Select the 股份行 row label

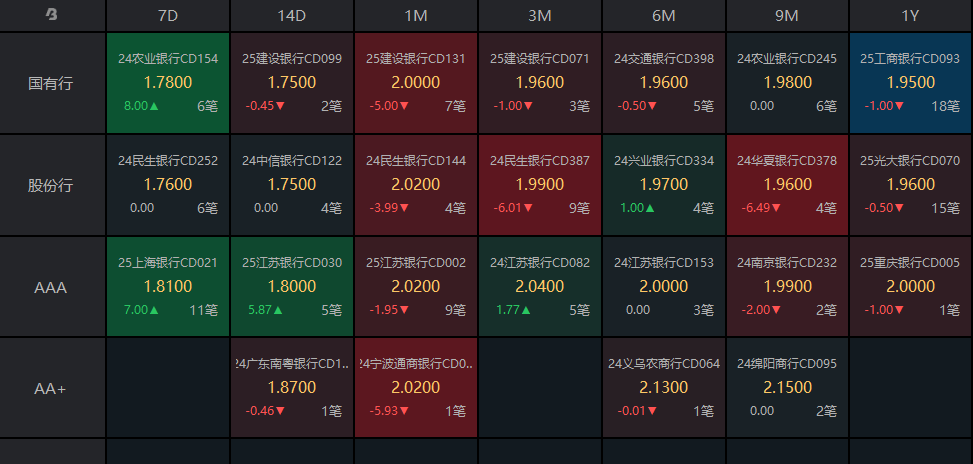click(52, 185)
